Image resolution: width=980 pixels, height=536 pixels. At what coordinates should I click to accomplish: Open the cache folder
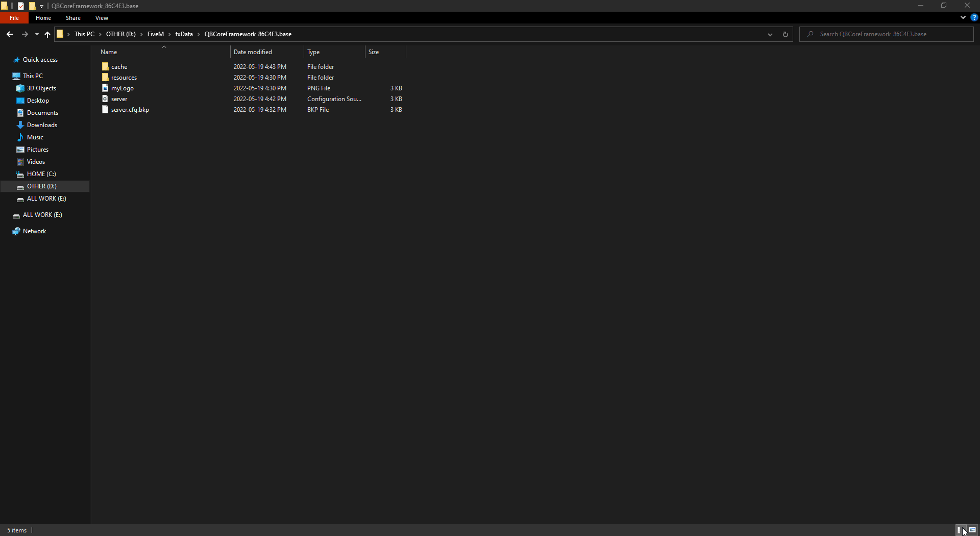click(119, 67)
